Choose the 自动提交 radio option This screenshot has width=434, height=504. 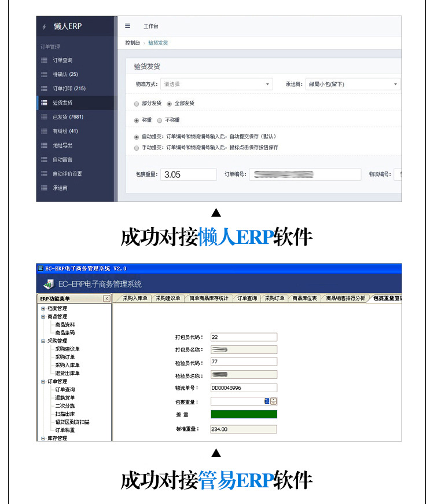click(x=137, y=137)
